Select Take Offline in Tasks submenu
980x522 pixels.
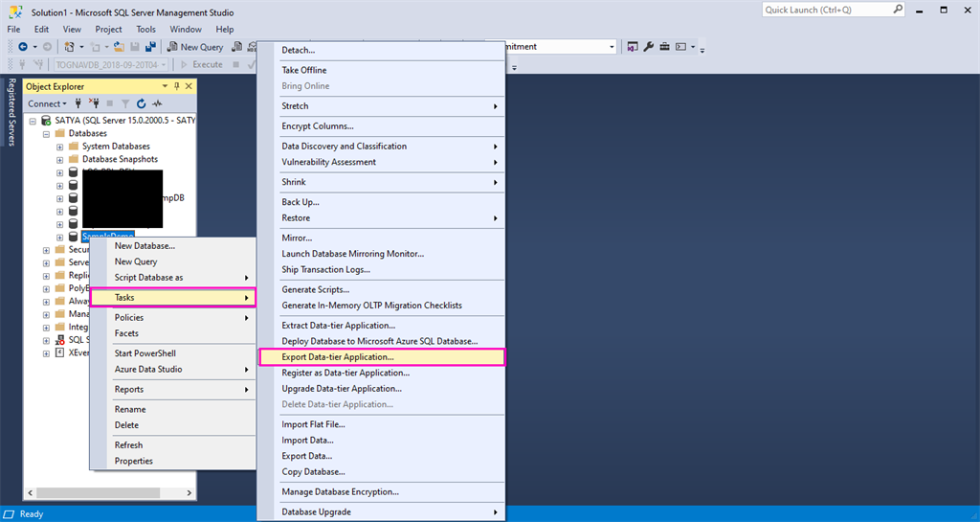pyautogui.click(x=381, y=70)
